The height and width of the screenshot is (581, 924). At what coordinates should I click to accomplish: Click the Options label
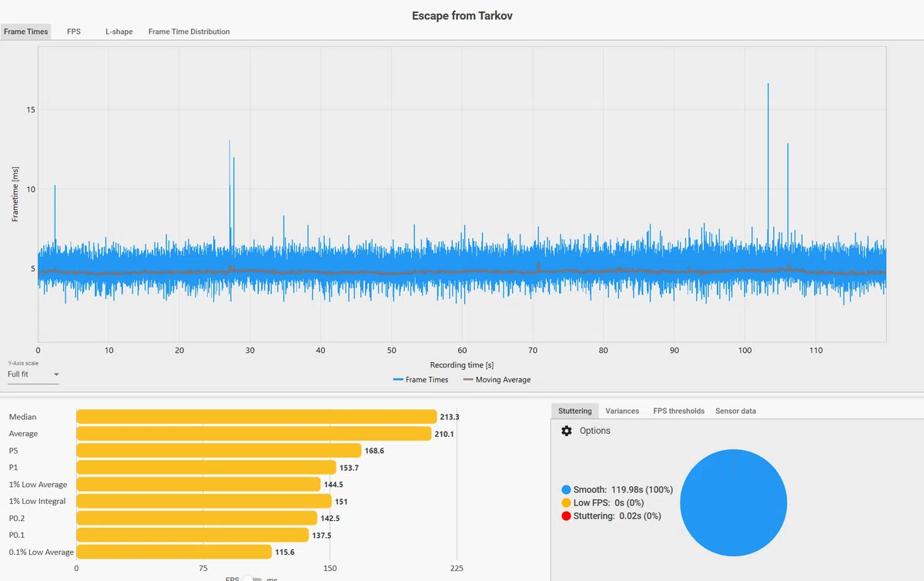(594, 431)
